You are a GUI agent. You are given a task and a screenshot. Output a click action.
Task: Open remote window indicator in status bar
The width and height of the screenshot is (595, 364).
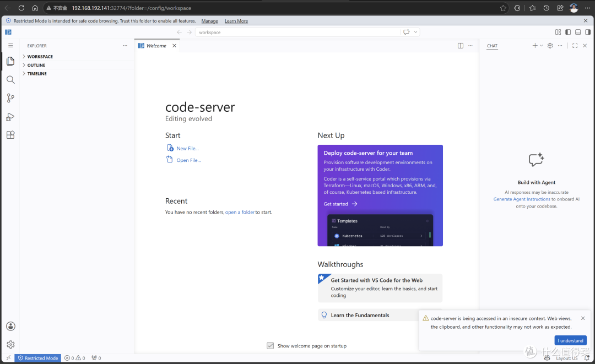point(8,358)
